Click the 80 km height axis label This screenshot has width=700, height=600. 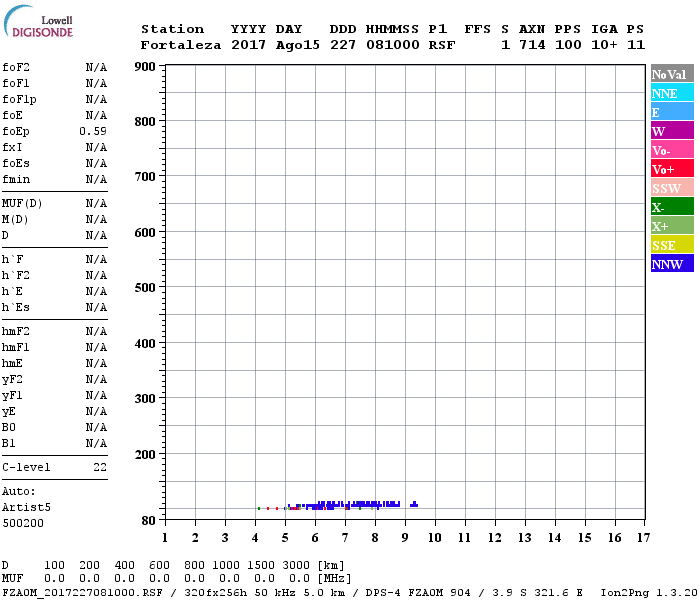149,521
